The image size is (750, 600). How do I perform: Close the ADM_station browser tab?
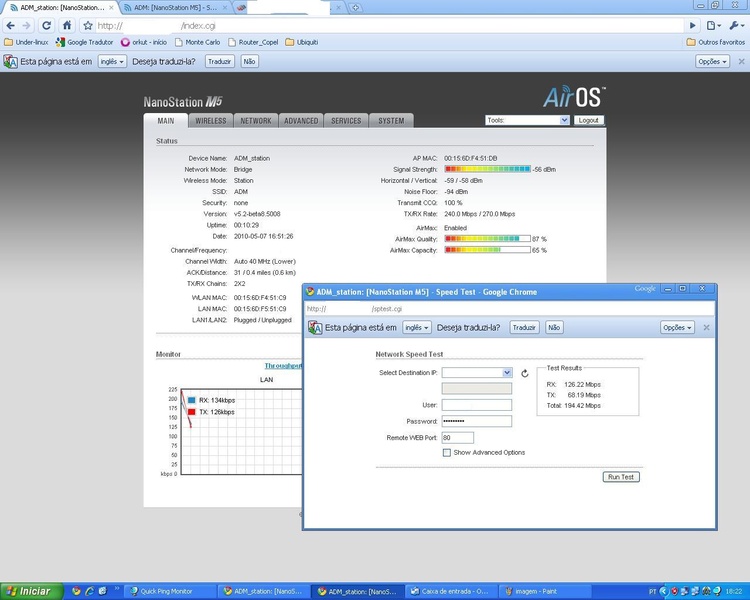pos(111,8)
